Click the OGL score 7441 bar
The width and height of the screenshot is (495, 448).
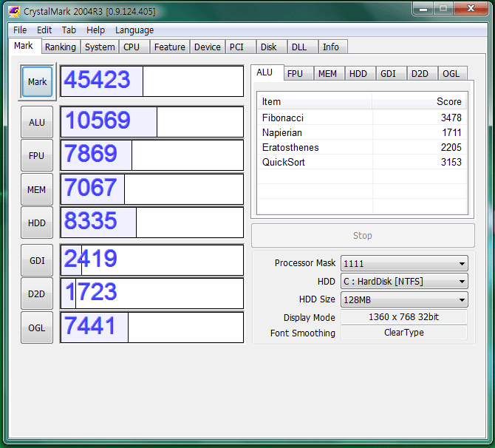pyautogui.click(x=152, y=327)
